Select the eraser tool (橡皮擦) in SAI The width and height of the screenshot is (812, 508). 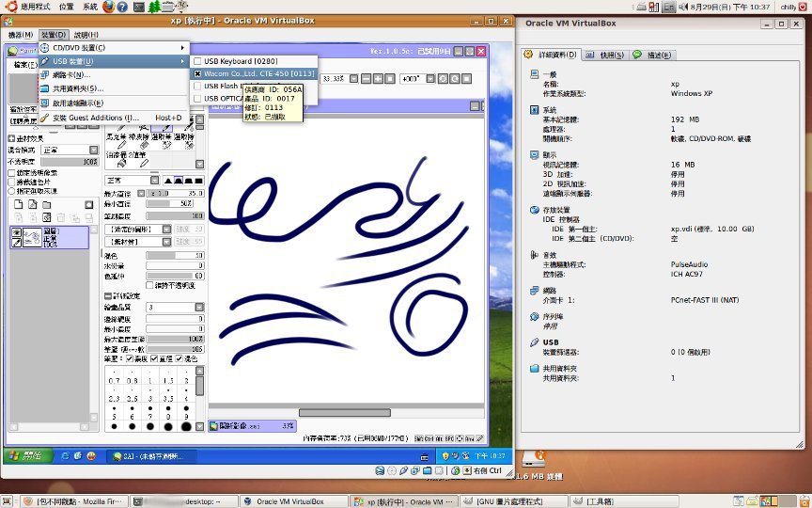139,142
